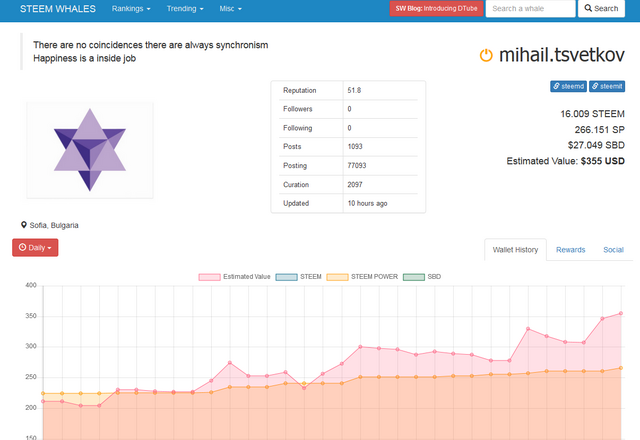
Task: Click the Reputation value 51.8
Action: pos(354,90)
